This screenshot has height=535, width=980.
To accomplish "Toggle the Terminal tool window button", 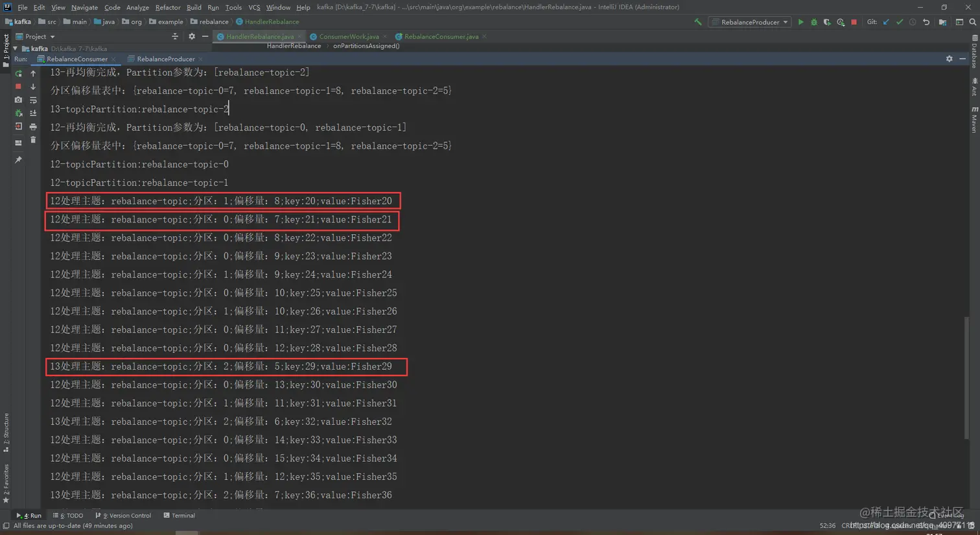I will pos(180,516).
